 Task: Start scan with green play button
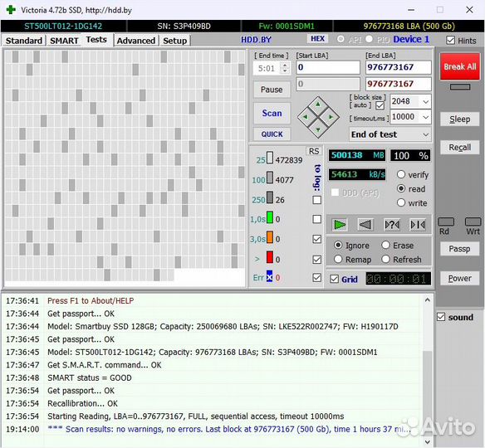[340, 225]
